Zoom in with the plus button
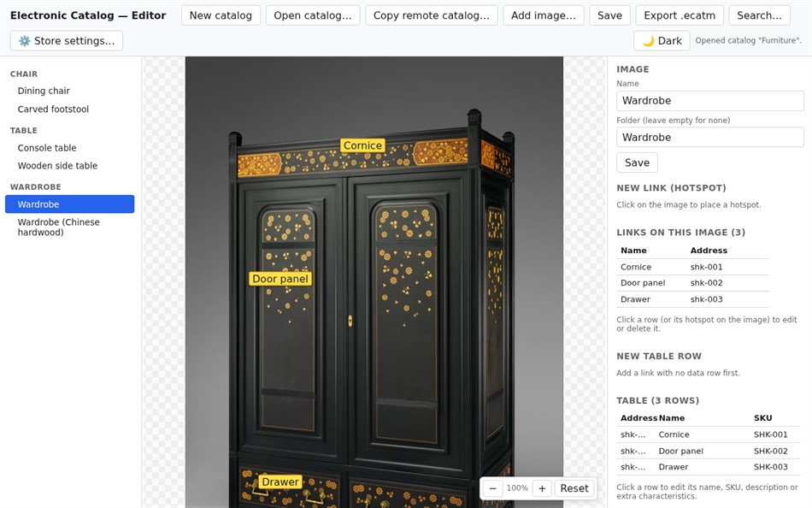The image size is (812, 508). click(542, 488)
